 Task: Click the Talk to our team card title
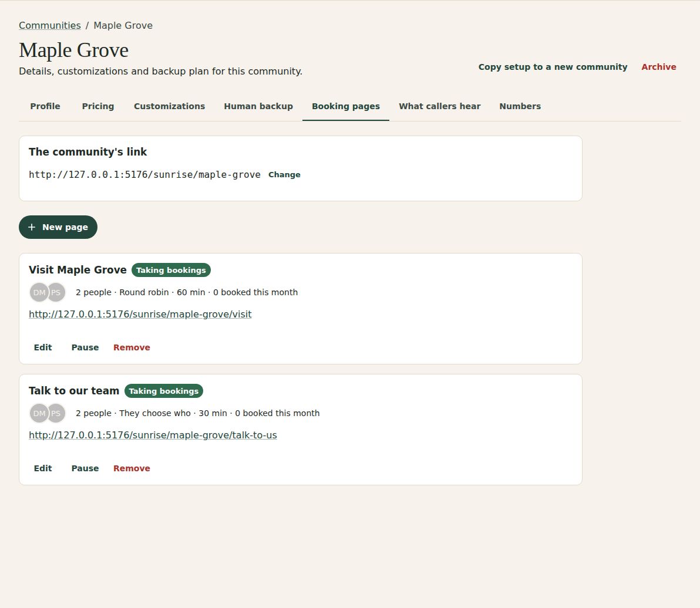pos(74,391)
